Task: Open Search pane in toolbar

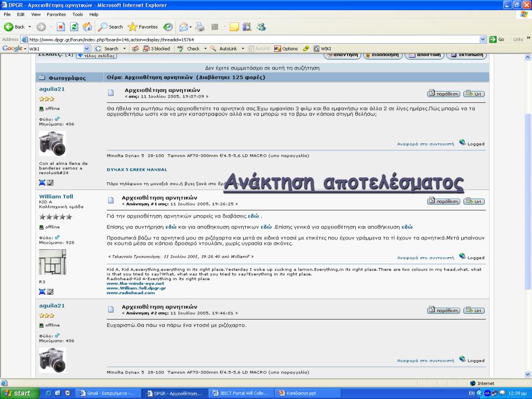Action: [110, 27]
